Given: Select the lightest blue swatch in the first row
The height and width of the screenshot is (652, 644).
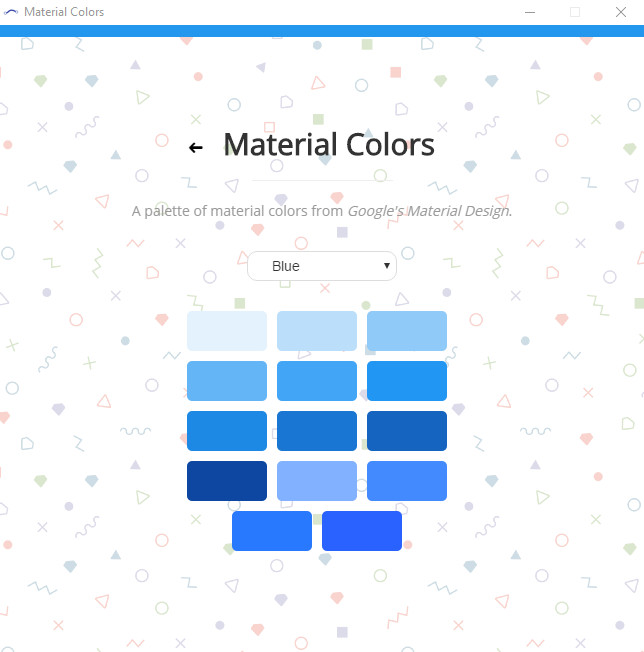Looking at the screenshot, I should coord(227,331).
